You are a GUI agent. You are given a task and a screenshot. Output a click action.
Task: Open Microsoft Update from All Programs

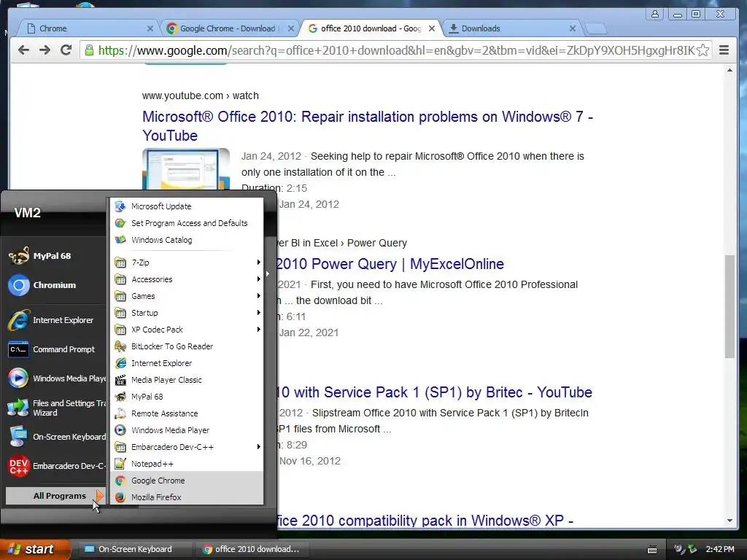point(187,206)
